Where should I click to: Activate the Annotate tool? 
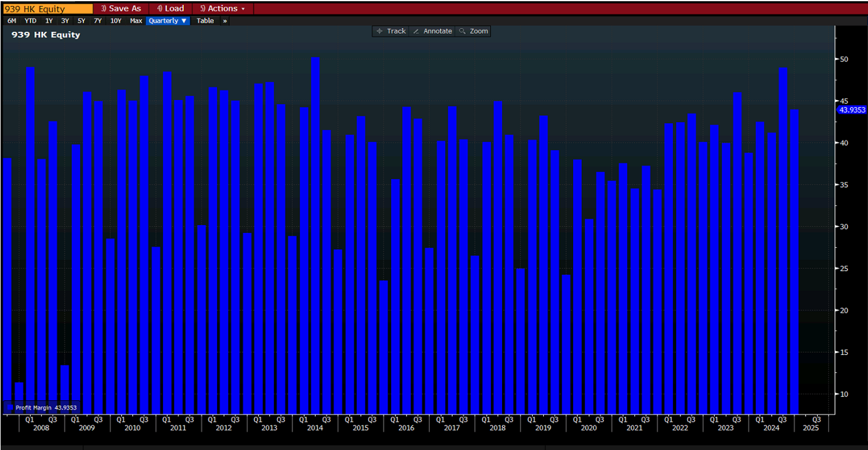(x=433, y=31)
